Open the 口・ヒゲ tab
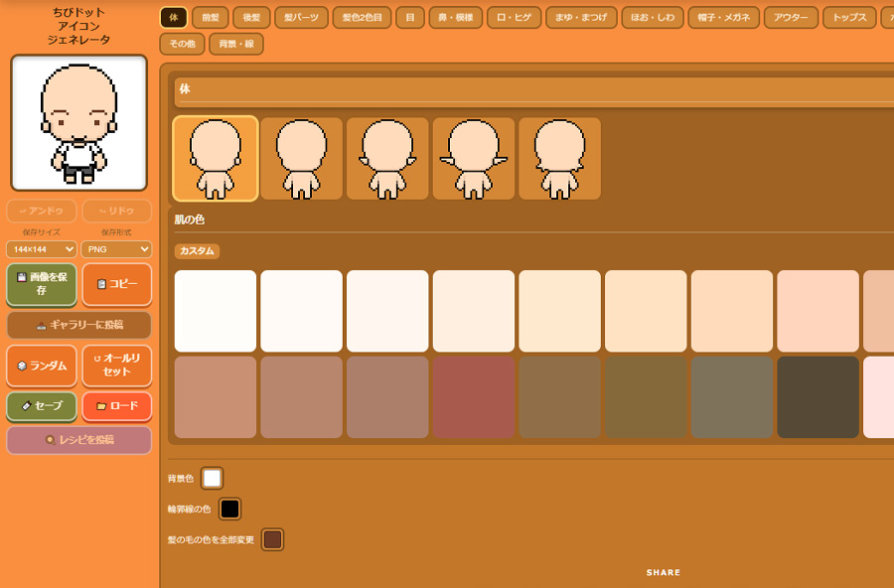 point(514,18)
